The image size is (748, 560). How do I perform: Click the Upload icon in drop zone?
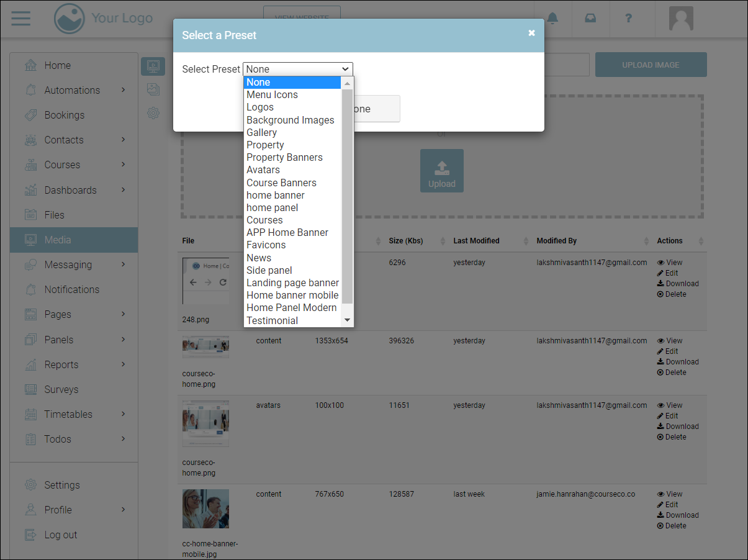(x=441, y=171)
